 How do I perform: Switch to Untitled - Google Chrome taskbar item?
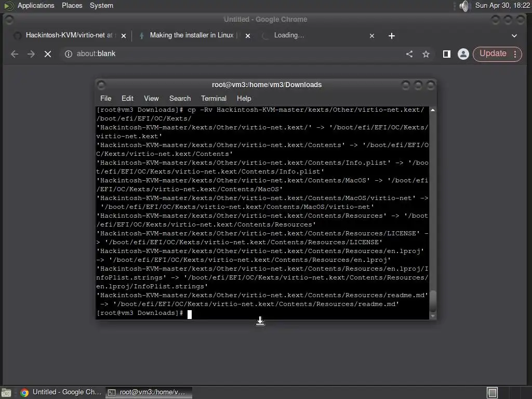(61, 392)
